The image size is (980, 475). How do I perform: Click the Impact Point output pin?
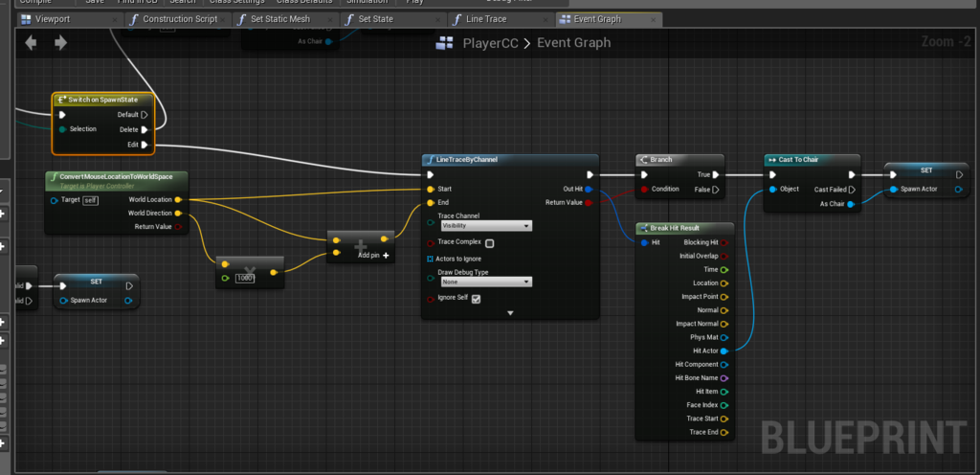click(724, 297)
